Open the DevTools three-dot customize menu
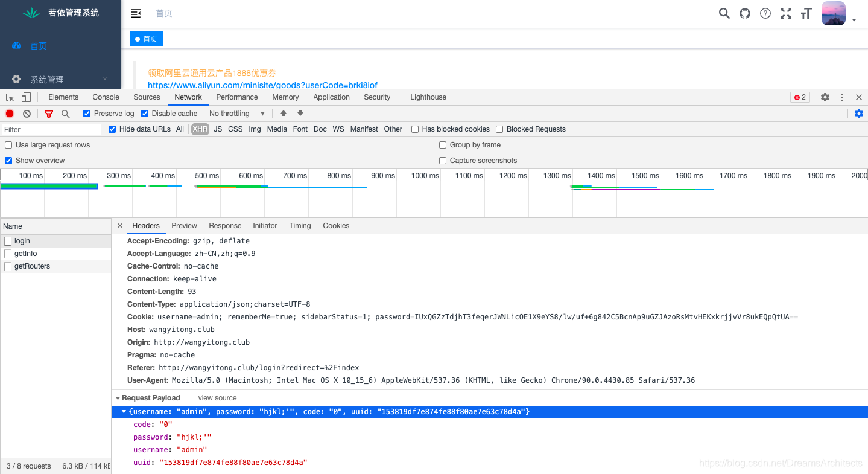The width and height of the screenshot is (868, 474). click(x=842, y=97)
